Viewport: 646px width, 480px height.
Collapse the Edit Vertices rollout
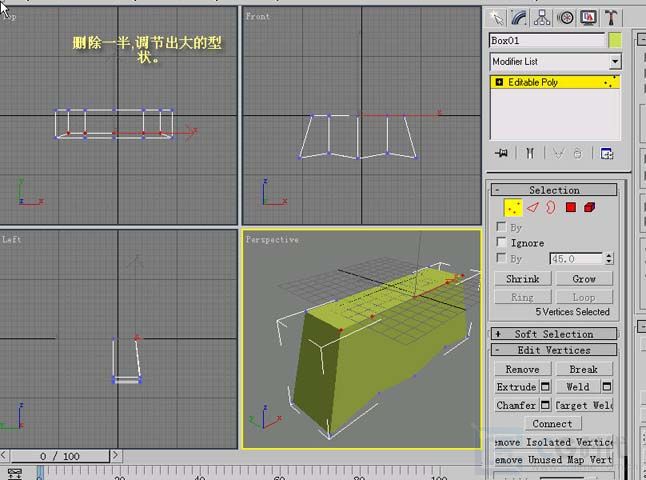point(554,350)
